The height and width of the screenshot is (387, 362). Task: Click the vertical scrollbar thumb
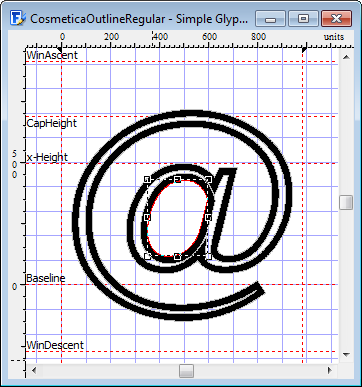[x=346, y=203]
